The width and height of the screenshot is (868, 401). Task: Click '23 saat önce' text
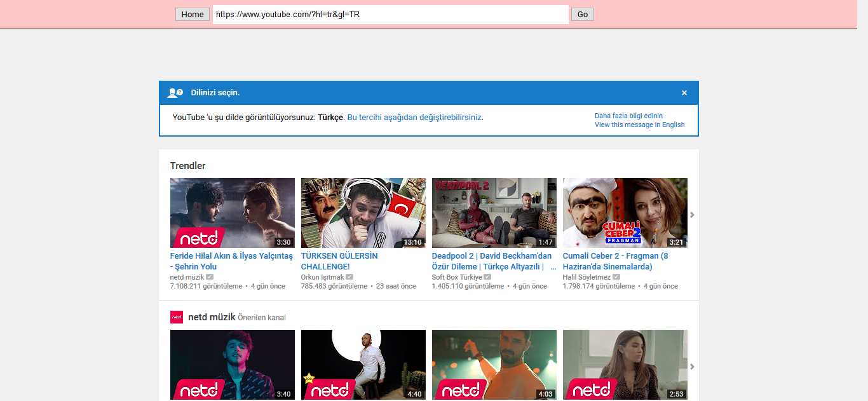[x=396, y=286]
